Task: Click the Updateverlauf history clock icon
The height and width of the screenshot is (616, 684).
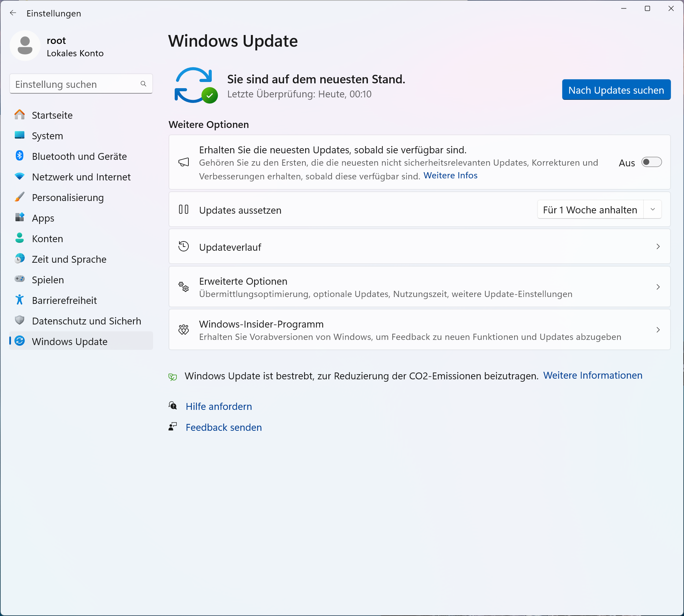Action: 184,246
